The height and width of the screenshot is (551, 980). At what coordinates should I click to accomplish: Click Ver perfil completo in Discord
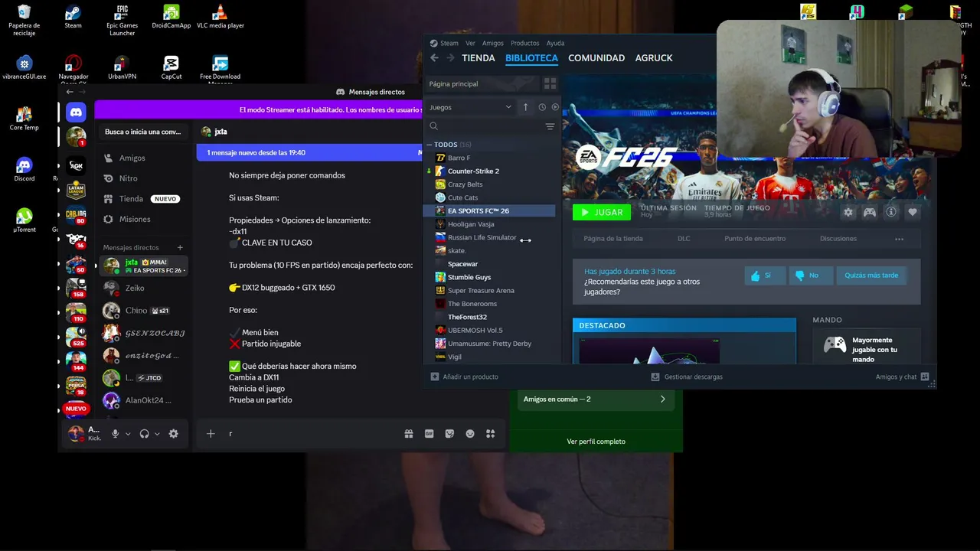tap(596, 442)
